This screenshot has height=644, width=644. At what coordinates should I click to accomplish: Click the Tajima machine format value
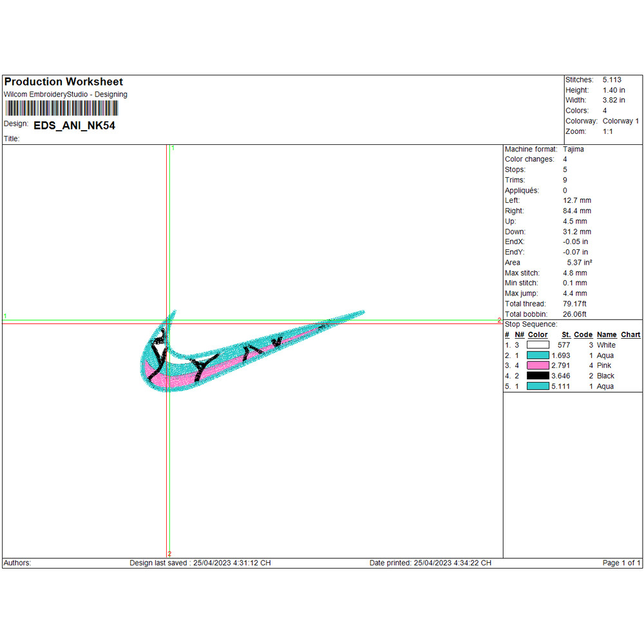pos(573,149)
